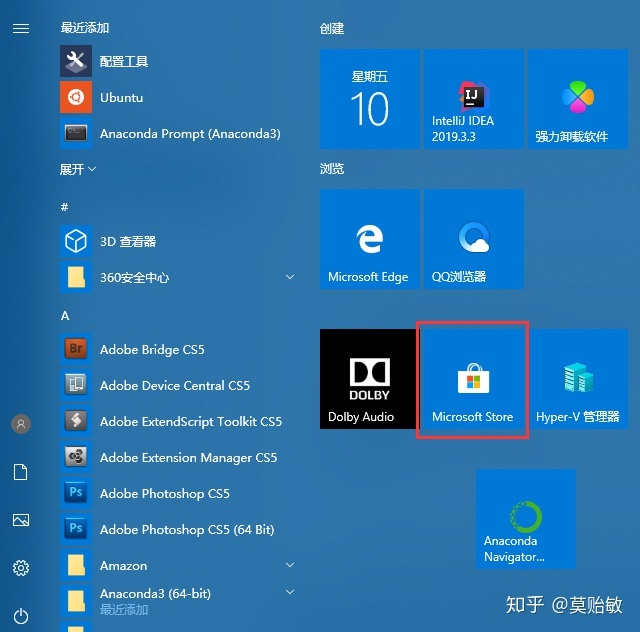This screenshot has height=632, width=640.
Task: Launch the Hyper-V 管理器 tile
Action: [578, 379]
